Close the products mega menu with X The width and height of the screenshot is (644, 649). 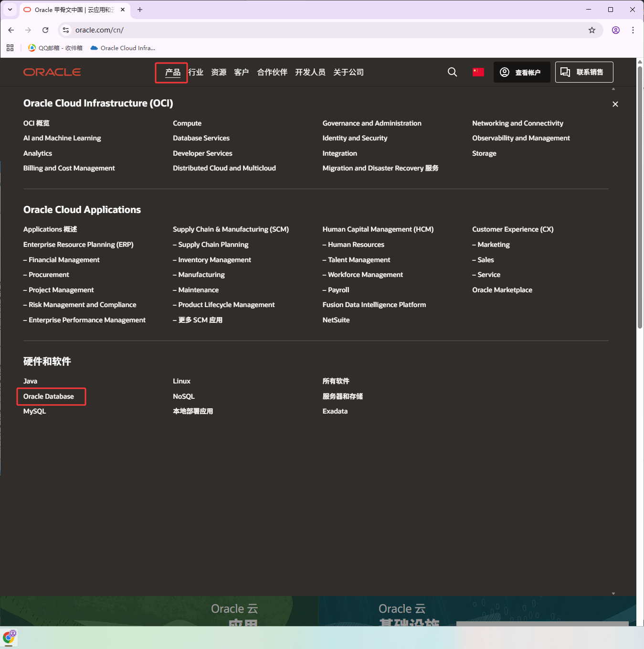[x=615, y=104]
